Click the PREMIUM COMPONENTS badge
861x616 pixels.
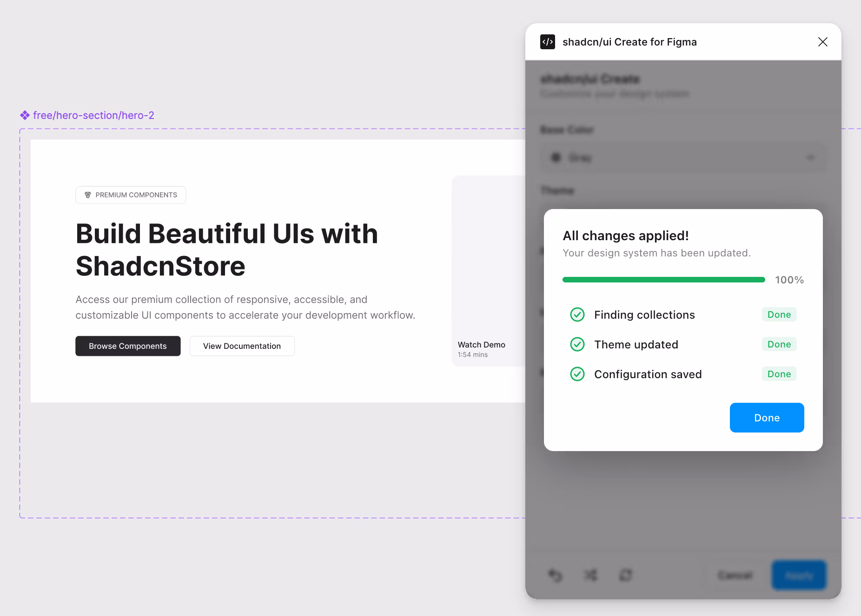pyautogui.click(x=131, y=195)
